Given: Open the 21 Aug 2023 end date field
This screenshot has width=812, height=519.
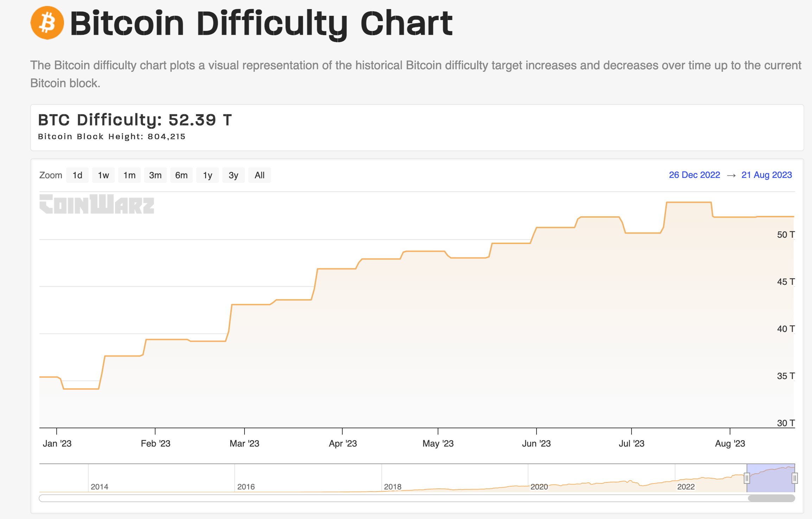Looking at the screenshot, I should coord(767,175).
